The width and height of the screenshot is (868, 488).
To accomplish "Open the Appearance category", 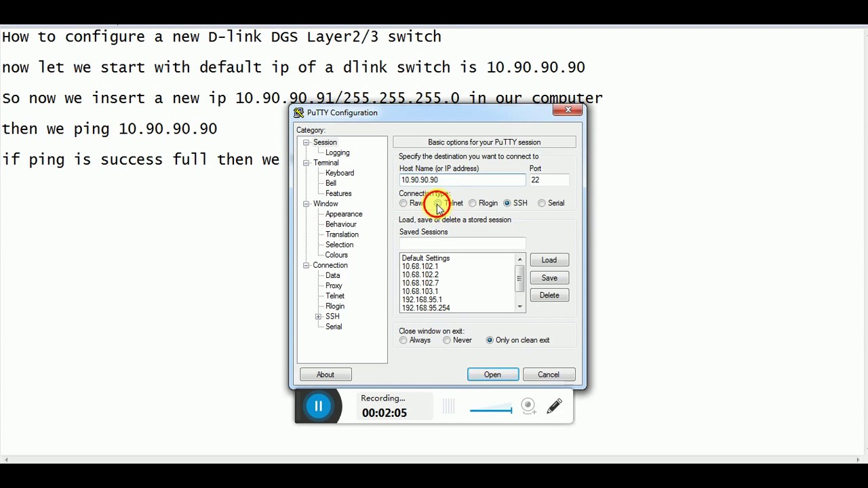I will (344, 213).
